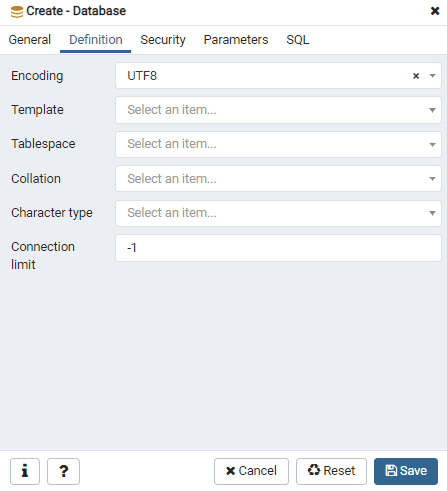The image size is (447, 491).
Task: Clear the UTF8 encoding selection
Action: coord(416,76)
